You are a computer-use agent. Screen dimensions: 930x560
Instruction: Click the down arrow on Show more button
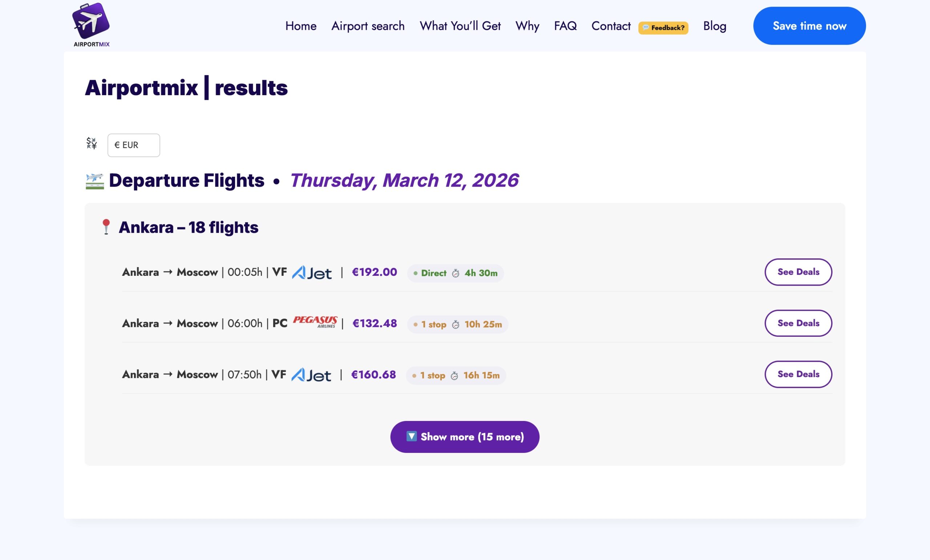pyautogui.click(x=411, y=436)
